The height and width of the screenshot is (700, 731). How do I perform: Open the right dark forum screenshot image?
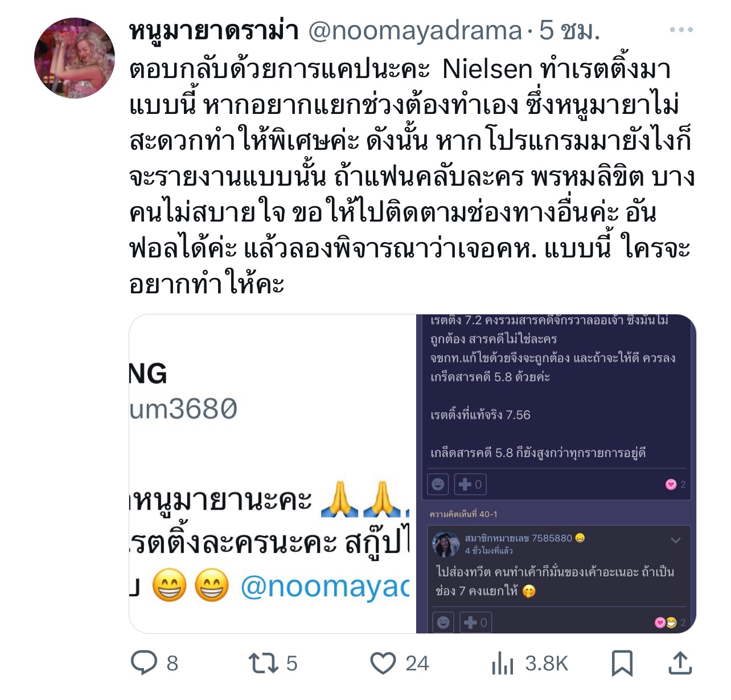(x=556, y=474)
